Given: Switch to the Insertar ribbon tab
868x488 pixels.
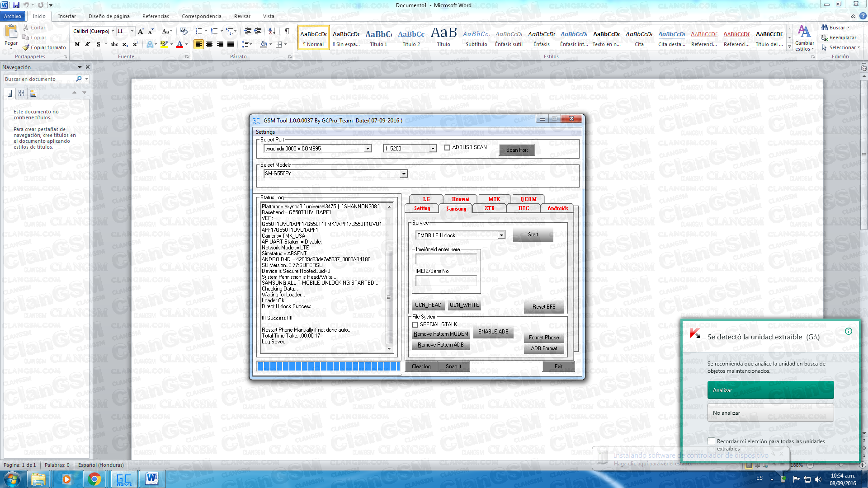Looking at the screenshot, I should click(x=67, y=16).
